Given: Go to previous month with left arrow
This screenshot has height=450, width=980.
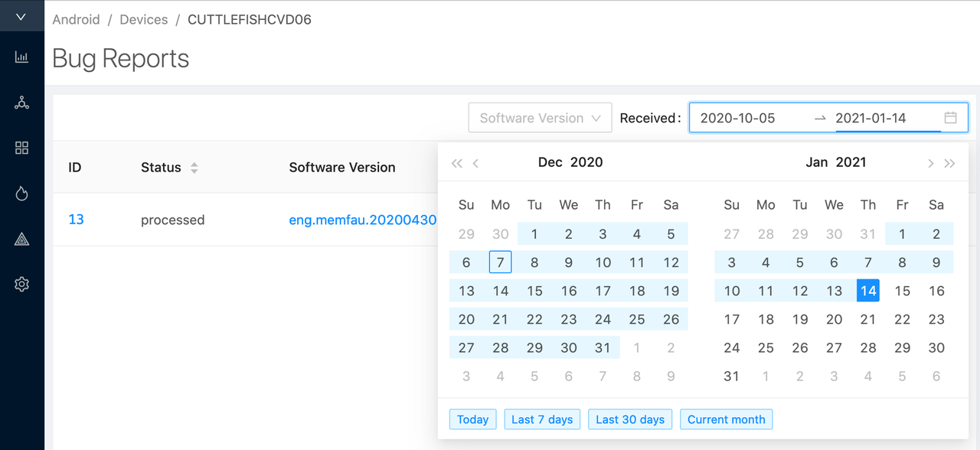Looking at the screenshot, I should [x=476, y=163].
